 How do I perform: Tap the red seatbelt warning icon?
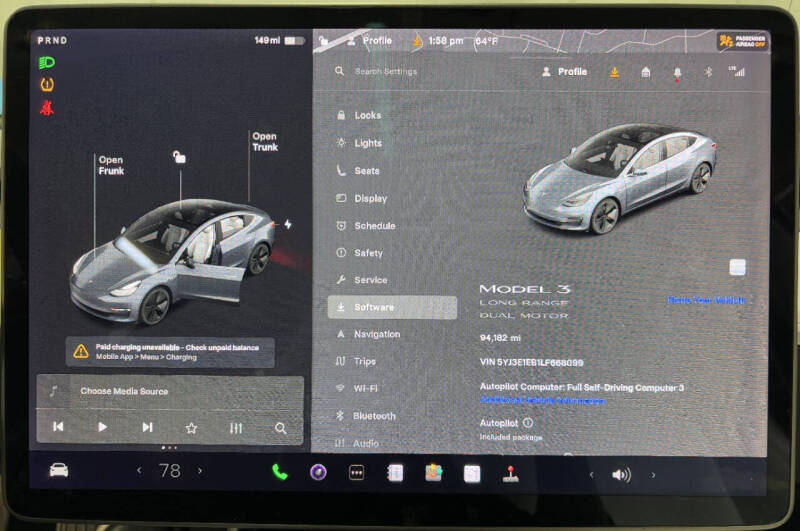pyautogui.click(x=47, y=108)
